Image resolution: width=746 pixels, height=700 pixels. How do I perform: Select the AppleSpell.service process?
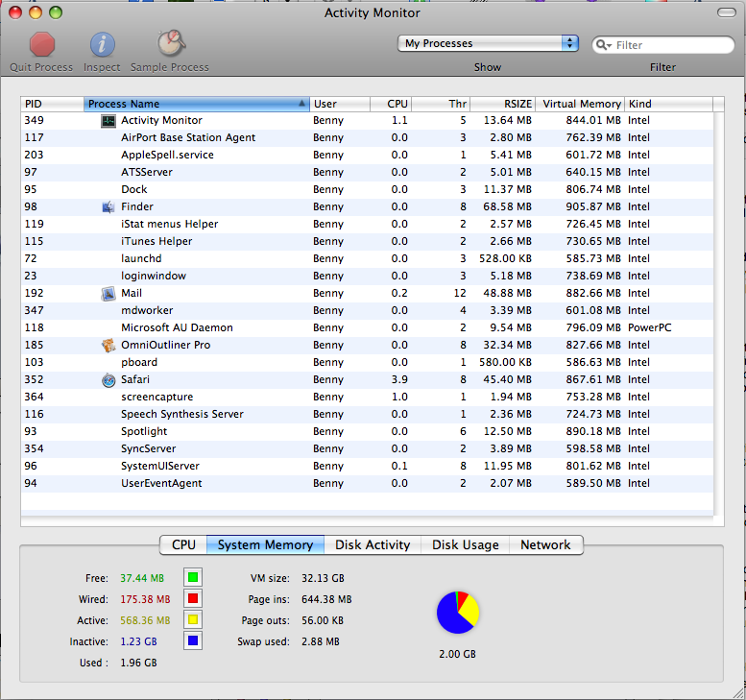click(x=367, y=156)
